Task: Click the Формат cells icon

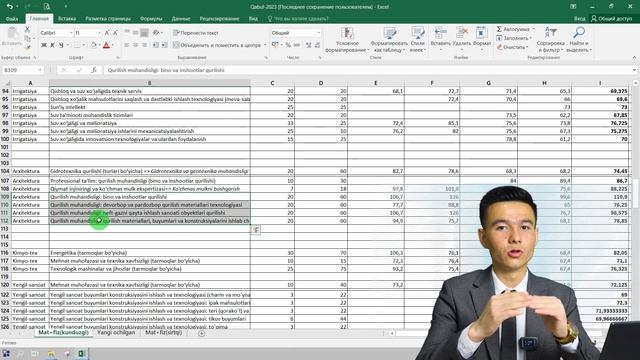Action: [x=482, y=33]
